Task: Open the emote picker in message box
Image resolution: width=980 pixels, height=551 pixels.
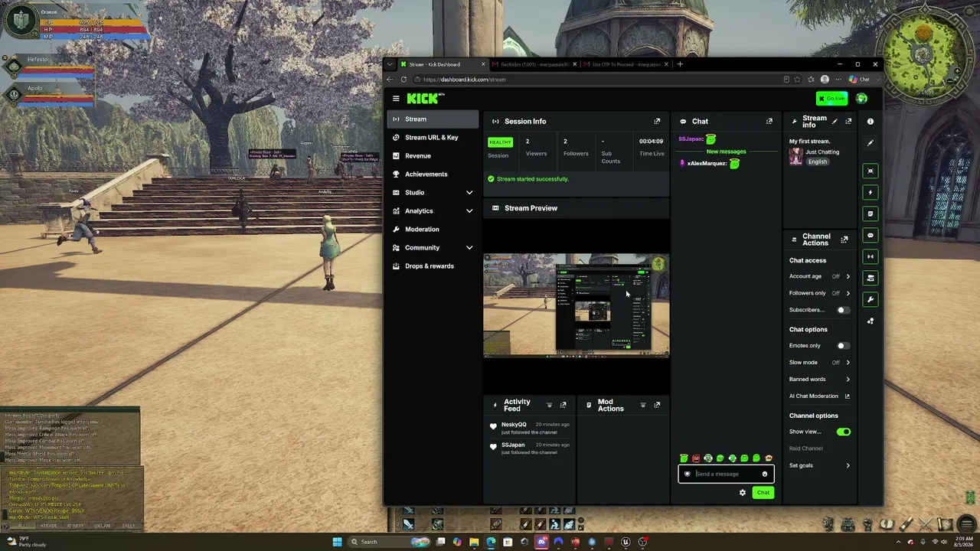Action: click(x=764, y=474)
